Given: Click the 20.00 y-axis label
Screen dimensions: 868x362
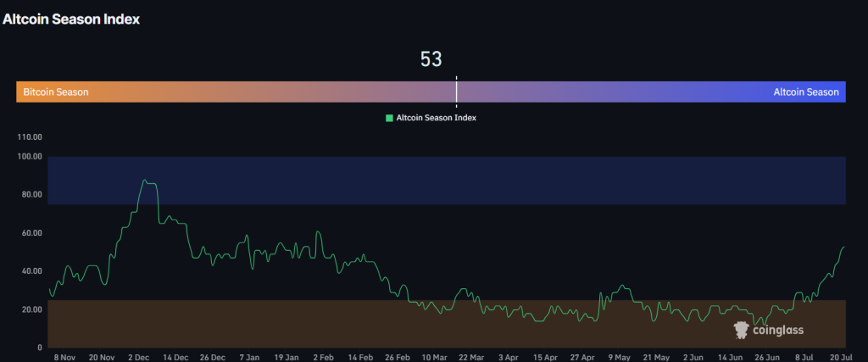Looking at the screenshot, I should point(31,309).
